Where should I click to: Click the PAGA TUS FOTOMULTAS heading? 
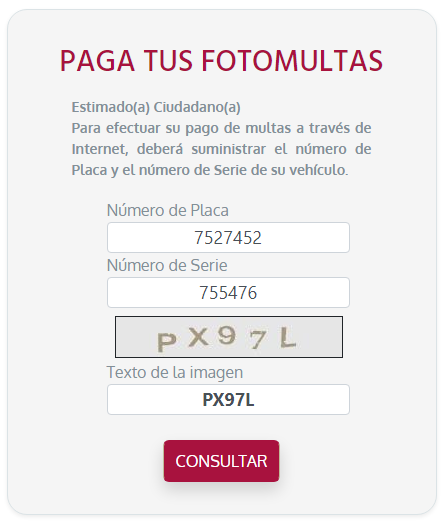(221, 61)
